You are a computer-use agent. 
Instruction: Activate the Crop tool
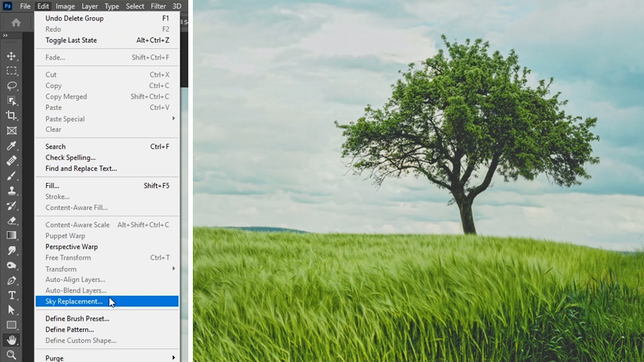[x=11, y=115]
